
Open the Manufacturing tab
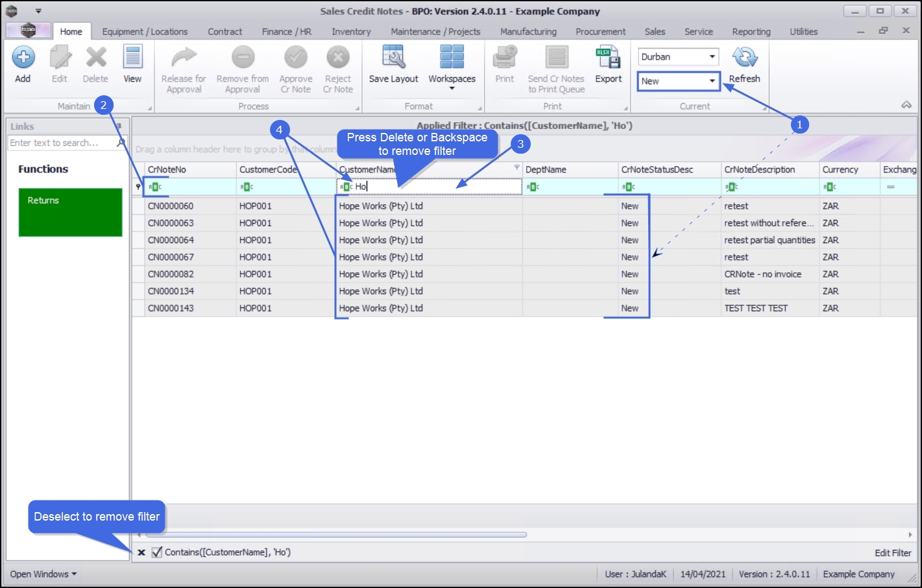point(528,32)
